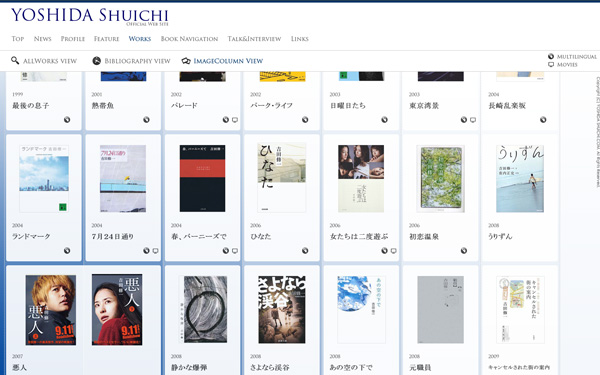
Task: Click multilingual icon on ランドマーク card
Action: point(67,251)
